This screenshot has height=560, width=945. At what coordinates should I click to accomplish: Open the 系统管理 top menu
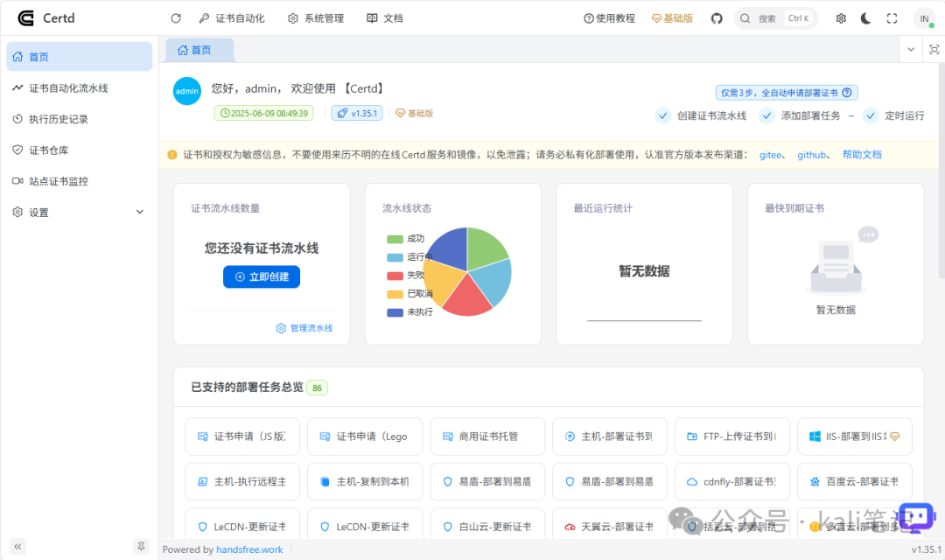tap(316, 18)
